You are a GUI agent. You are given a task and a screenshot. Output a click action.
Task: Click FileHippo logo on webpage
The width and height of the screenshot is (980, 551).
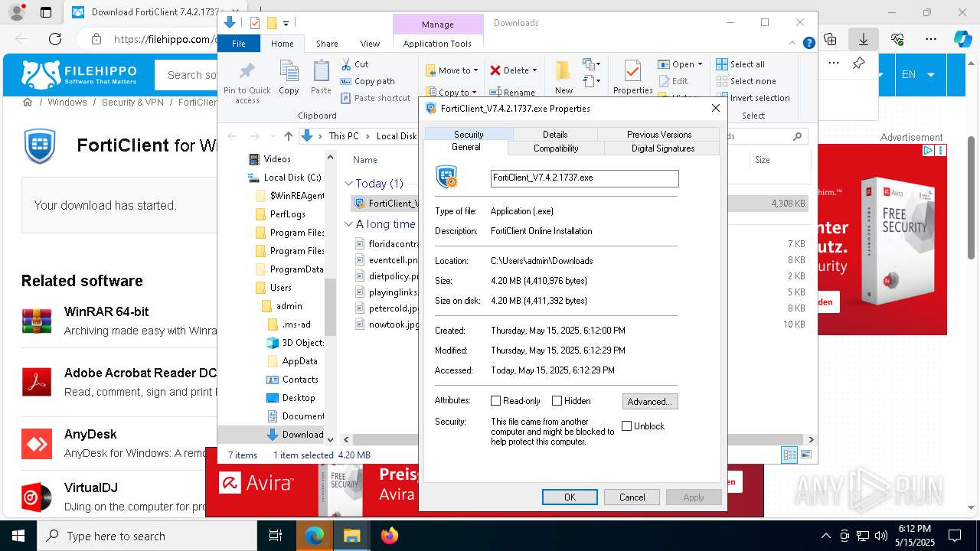click(x=80, y=74)
